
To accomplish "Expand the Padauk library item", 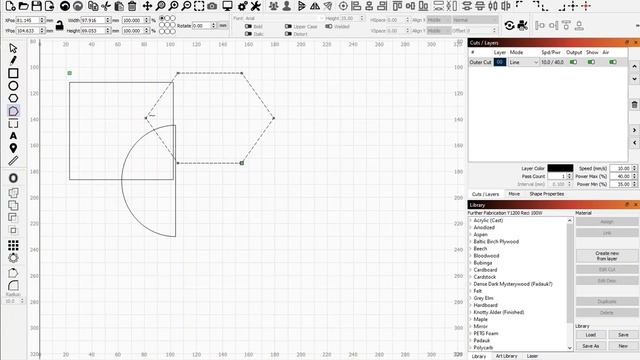I will (470, 340).
